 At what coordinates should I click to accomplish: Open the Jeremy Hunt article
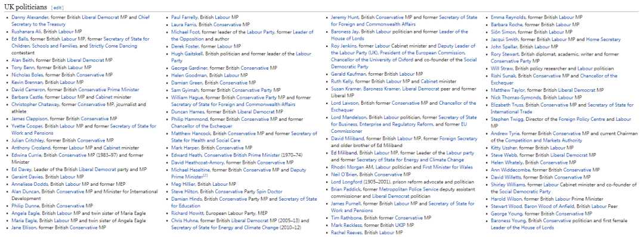[x=345, y=17]
